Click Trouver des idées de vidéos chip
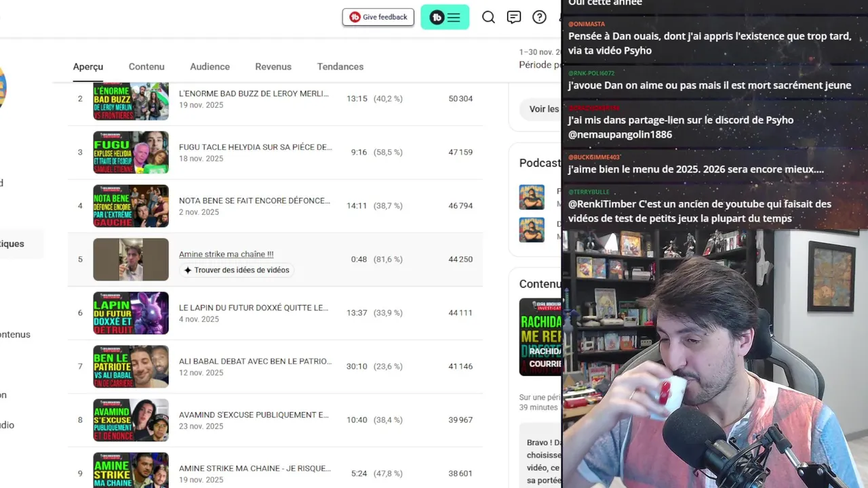The width and height of the screenshot is (868, 488). tap(236, 270)
